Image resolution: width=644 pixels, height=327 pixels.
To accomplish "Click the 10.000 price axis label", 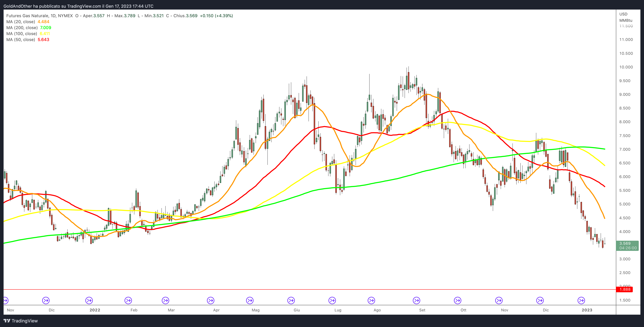I will tap(626, 67).
